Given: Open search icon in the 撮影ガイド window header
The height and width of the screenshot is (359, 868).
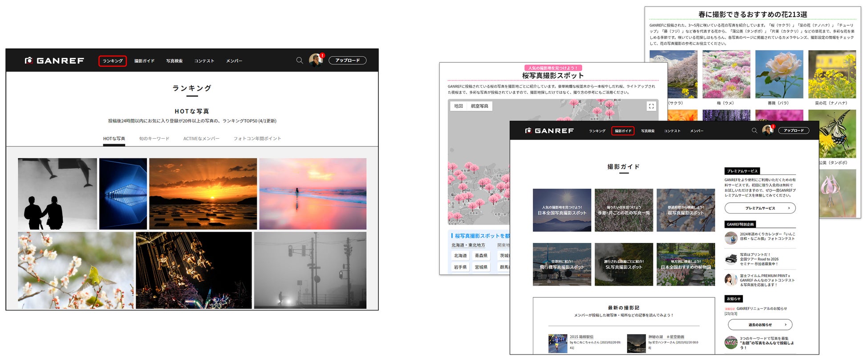Looking at the screenshot, I should click(x=754, y=130).
